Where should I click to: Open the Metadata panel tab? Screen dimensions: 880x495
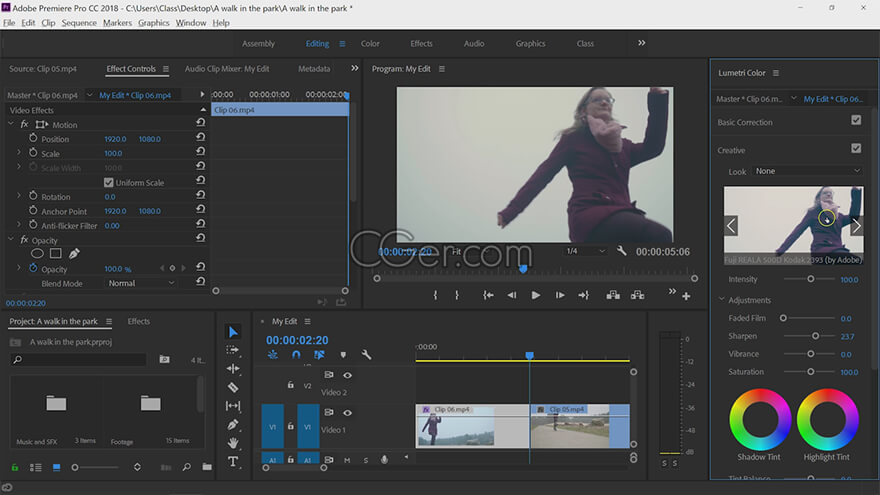pyautogui.click(x=314, y=68)
